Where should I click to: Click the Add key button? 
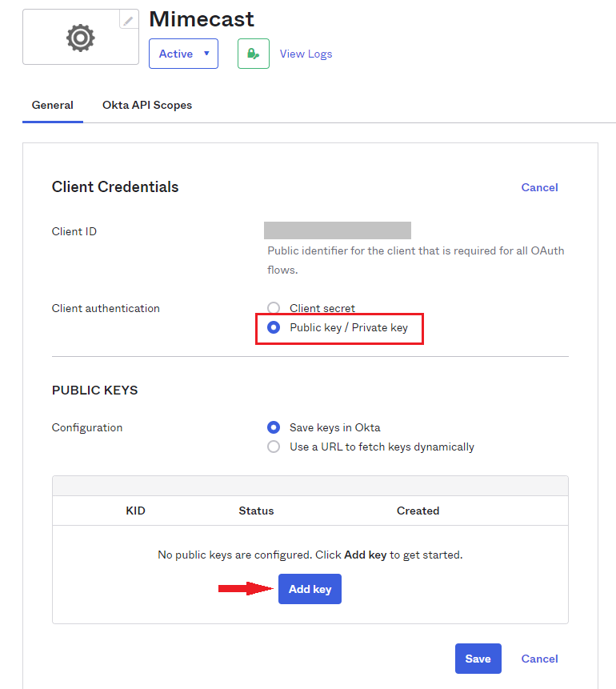click(x=310, y=588)
